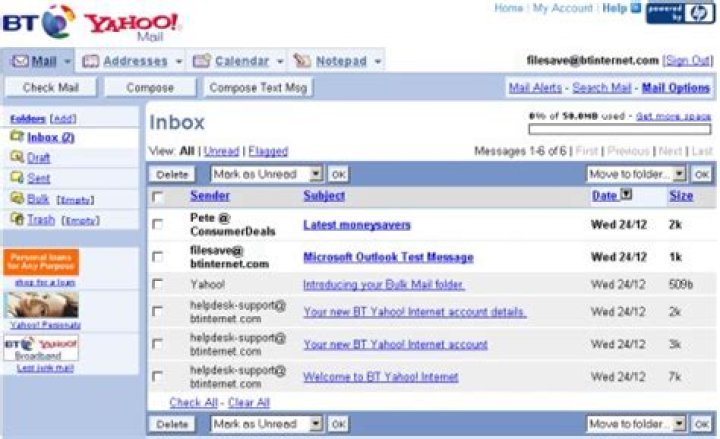Click the Bulk folder icon
The width and height of the screenshot is (720, 439).
17,198
